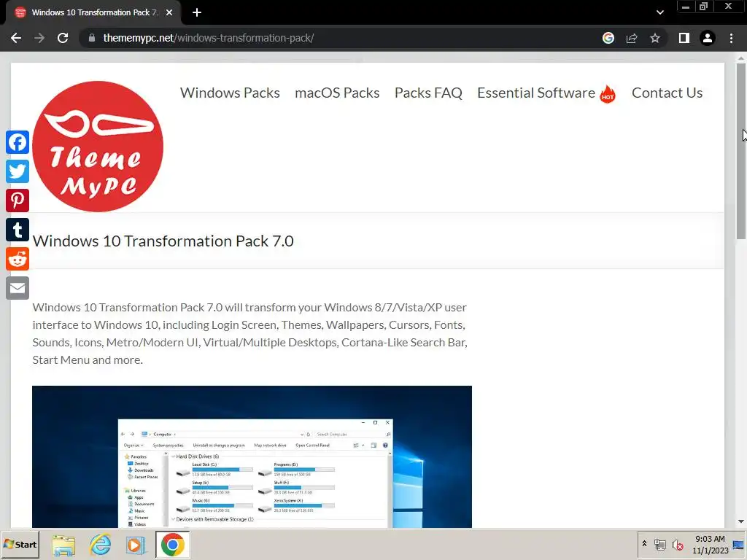Select the Windows 10 Transformation Pack tab
Screen dimensions: 747x560
94,12
